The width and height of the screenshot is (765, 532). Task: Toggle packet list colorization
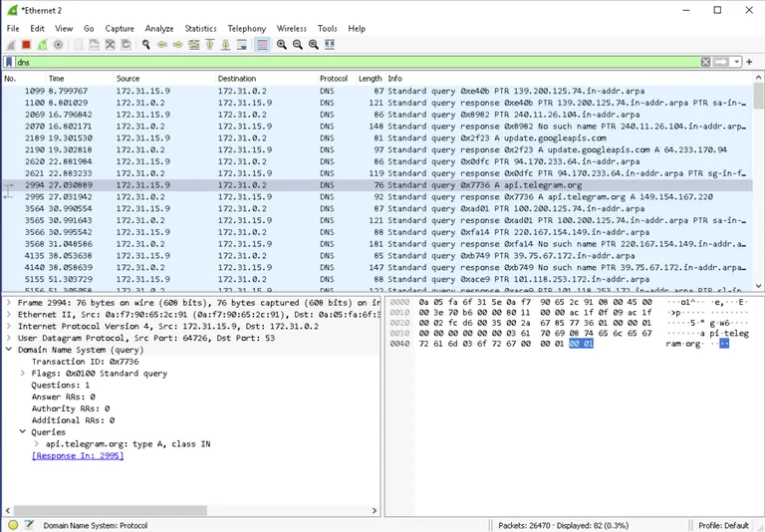(262, 45)
